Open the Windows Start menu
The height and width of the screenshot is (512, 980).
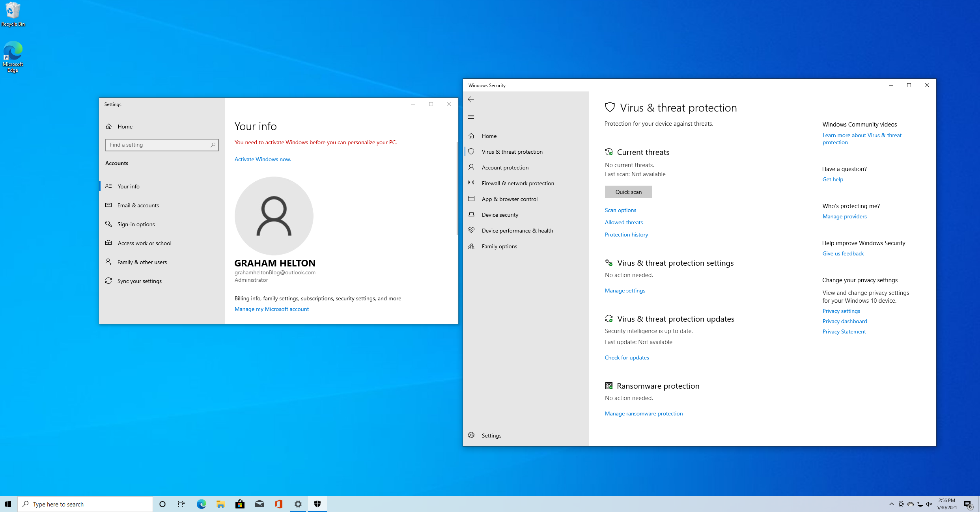[x=8, y=504]
